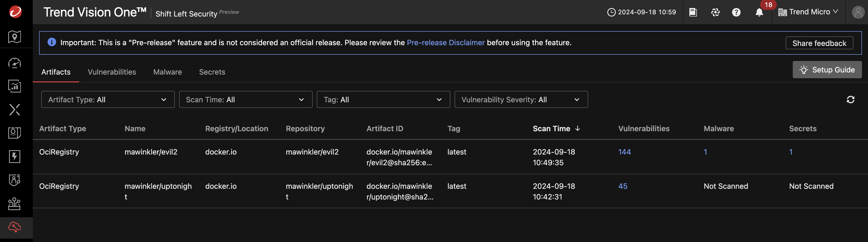Open the shield with user sidebar icon
Screen dimensions: 868x242
coord(15,180)
